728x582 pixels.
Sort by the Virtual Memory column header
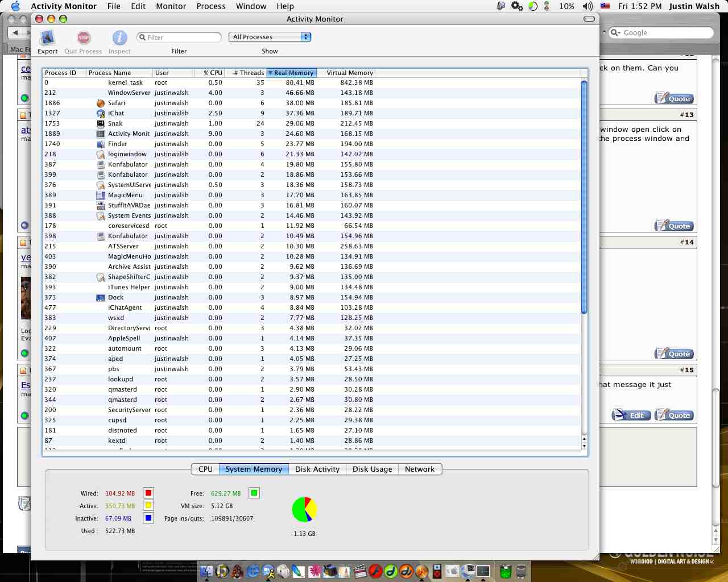coord(346,73)
